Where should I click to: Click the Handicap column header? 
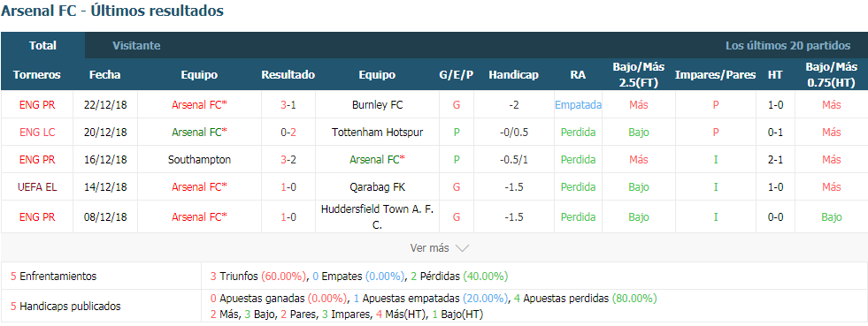pos(514,74)
